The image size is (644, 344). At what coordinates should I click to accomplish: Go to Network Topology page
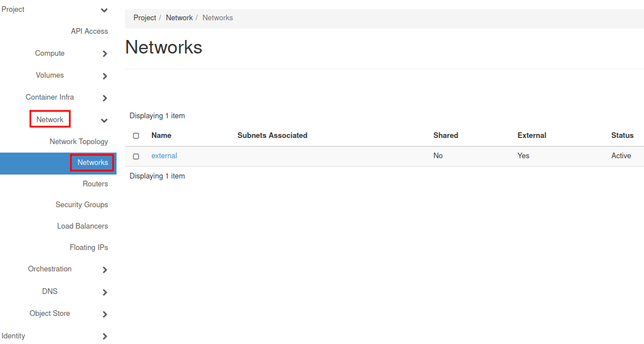tap(79, 142)
